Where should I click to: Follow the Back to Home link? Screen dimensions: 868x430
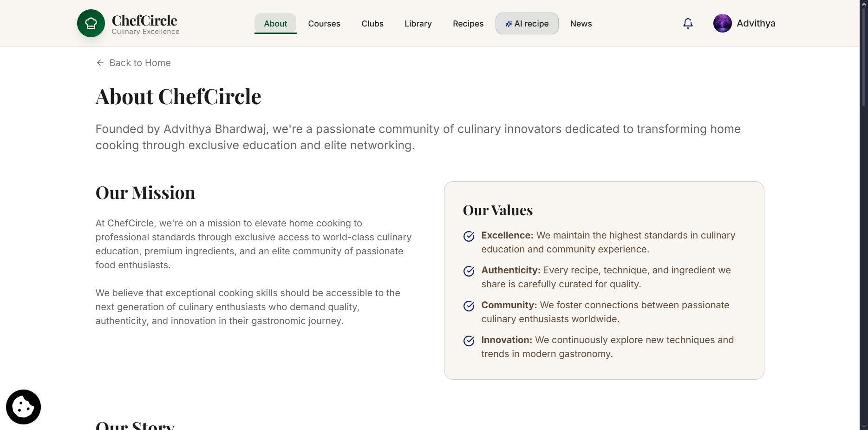coord(140,63)
